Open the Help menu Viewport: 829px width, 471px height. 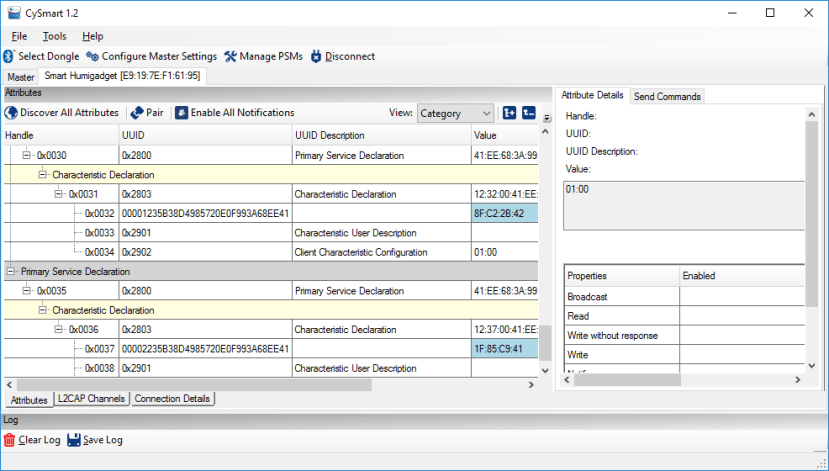pos(93,36)
